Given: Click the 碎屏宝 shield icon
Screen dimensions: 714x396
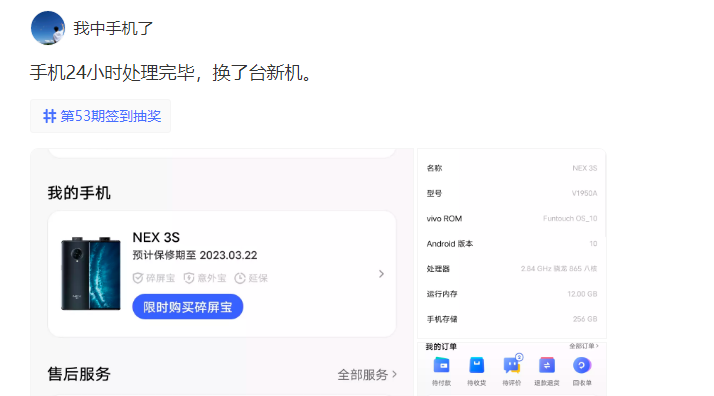Looking at the screenshot, I should (x=138, y=278).
